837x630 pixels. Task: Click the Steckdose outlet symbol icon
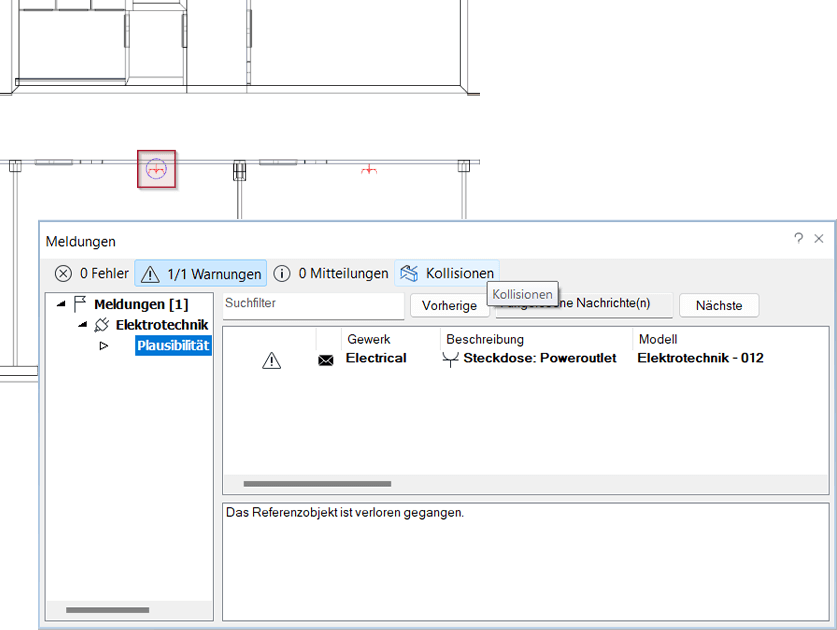(x=452, y=359)
